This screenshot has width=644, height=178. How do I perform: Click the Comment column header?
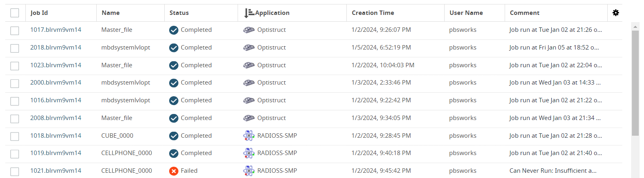click(x=524, y=13)
